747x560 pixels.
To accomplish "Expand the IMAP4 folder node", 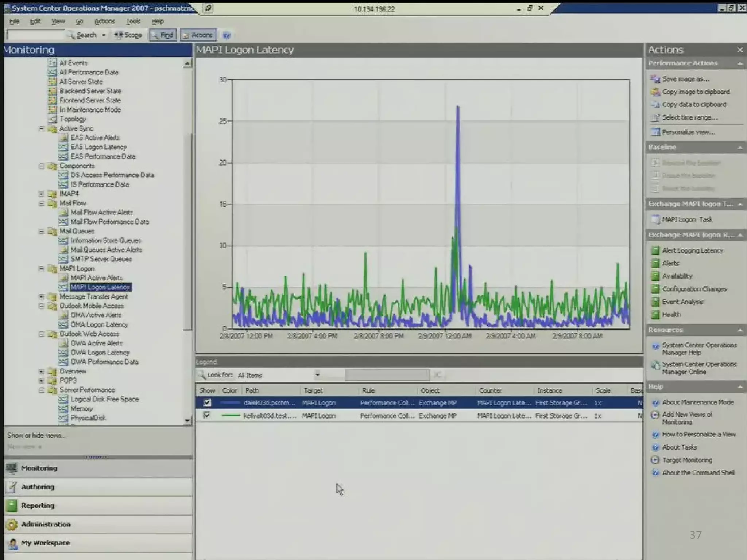I will [x=42, y=194].
